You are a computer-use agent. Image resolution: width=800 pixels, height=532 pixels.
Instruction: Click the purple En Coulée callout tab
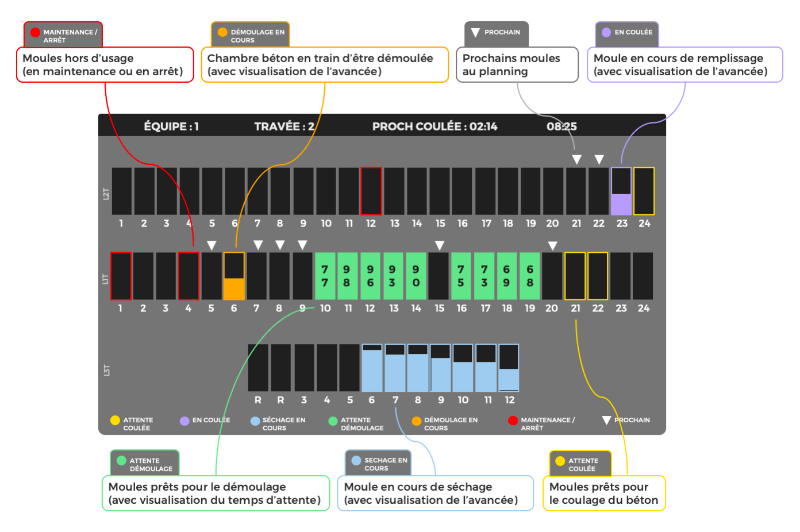point(627,34)
